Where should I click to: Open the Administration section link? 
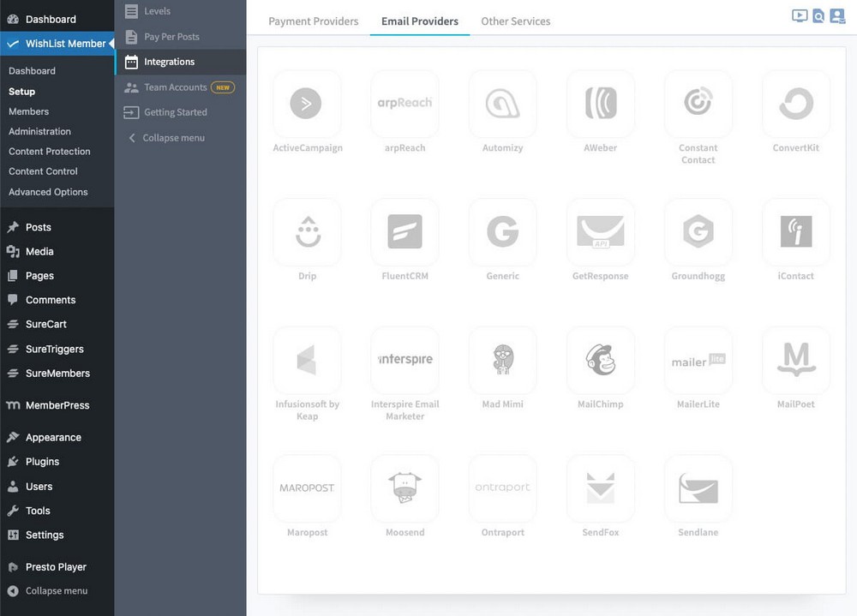coord(39,131)
